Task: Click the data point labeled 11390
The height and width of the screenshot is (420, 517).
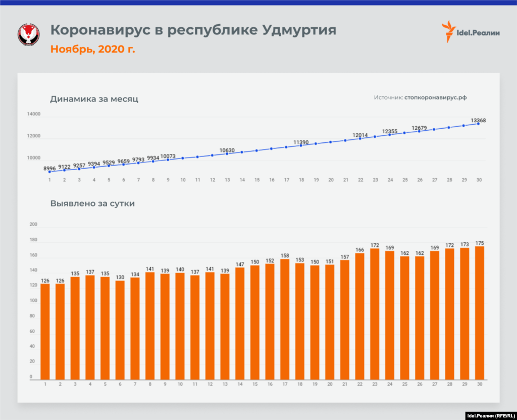Action: click(x=301, y=145)
